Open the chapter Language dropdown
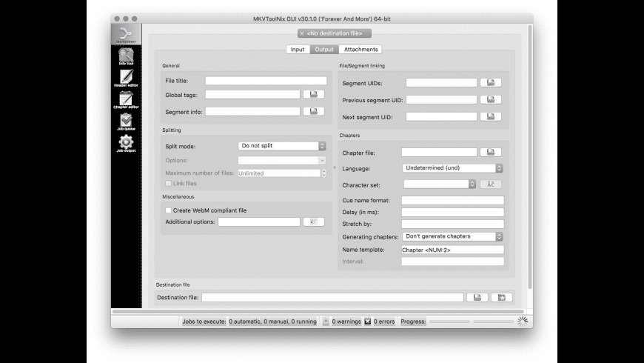 pyautogui.click(x=452, y=168)
